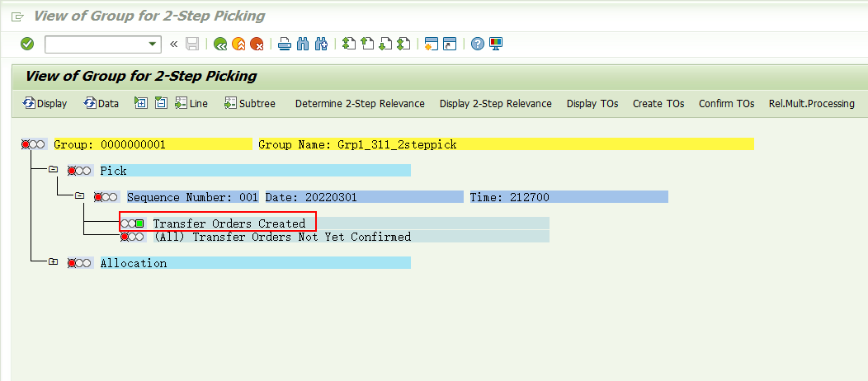The height and width of the screenshot is (381, 868).
Task: Generate a shortcut with arrow window icon
Action: click(x=450, y=45)
